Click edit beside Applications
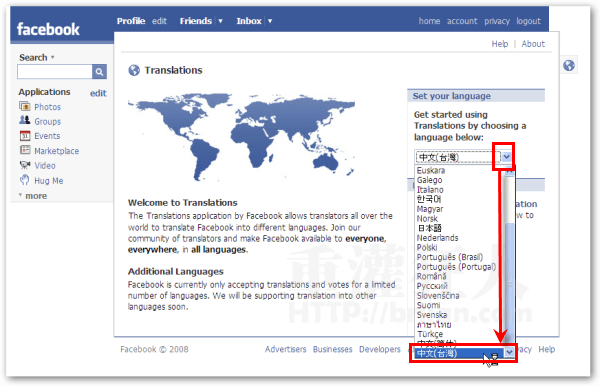This screenshot has width=600, height=386. pos(98,93)
